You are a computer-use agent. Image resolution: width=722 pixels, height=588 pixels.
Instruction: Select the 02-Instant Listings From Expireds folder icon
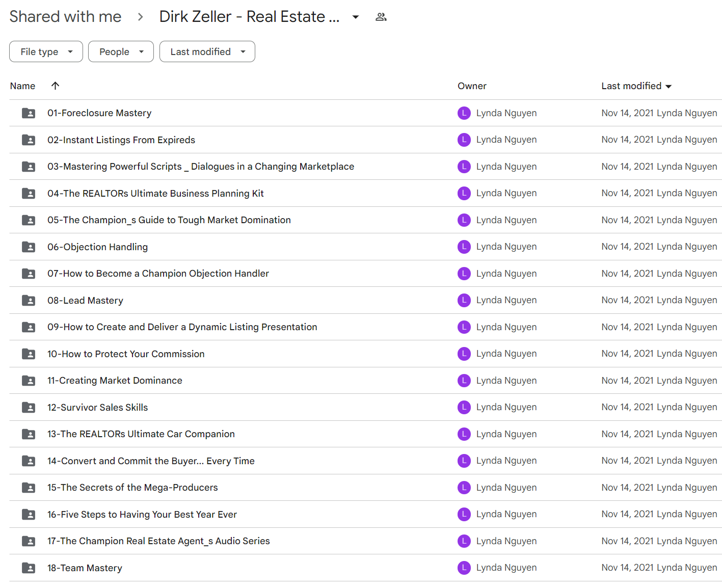click(x=29, y=140)
